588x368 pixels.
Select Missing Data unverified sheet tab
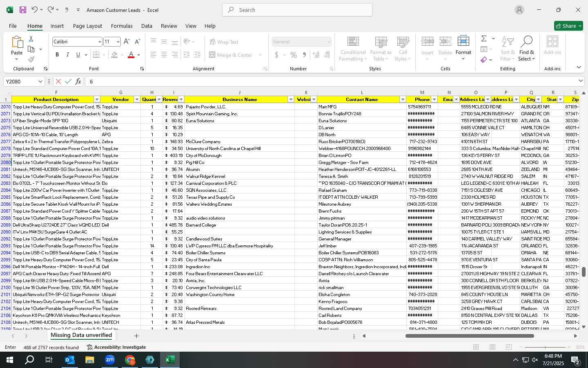81,335
